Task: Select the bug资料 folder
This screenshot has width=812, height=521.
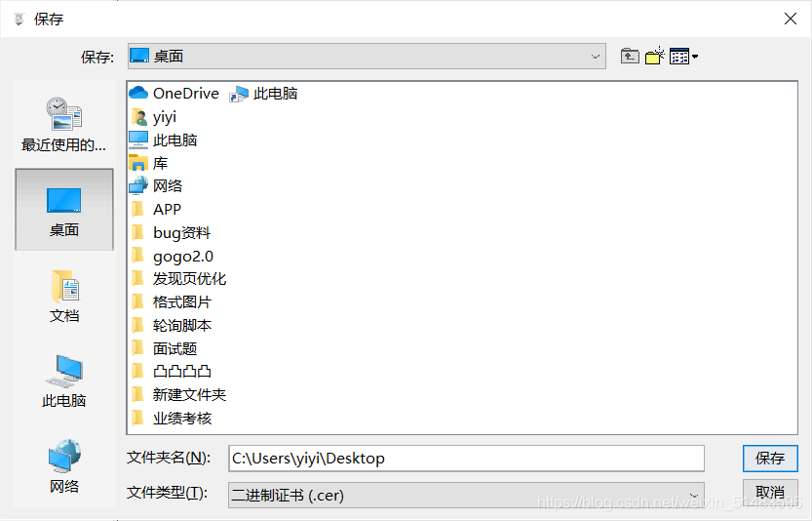Action: tap(171, 233)
